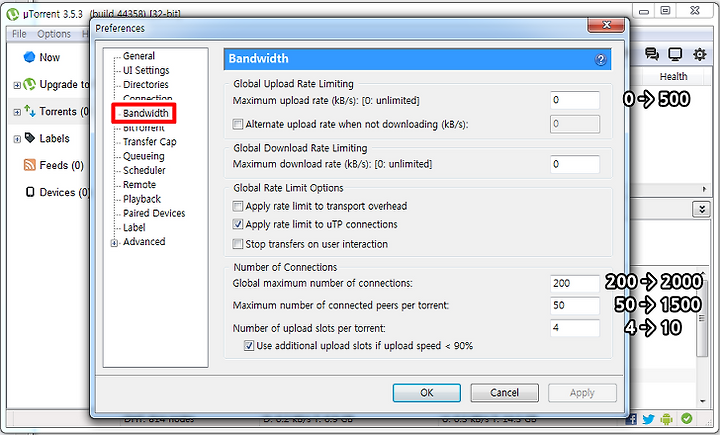Click the Twitter bird icon in status bar
This screenshot has height=435, width=720.
pos(648,419)
